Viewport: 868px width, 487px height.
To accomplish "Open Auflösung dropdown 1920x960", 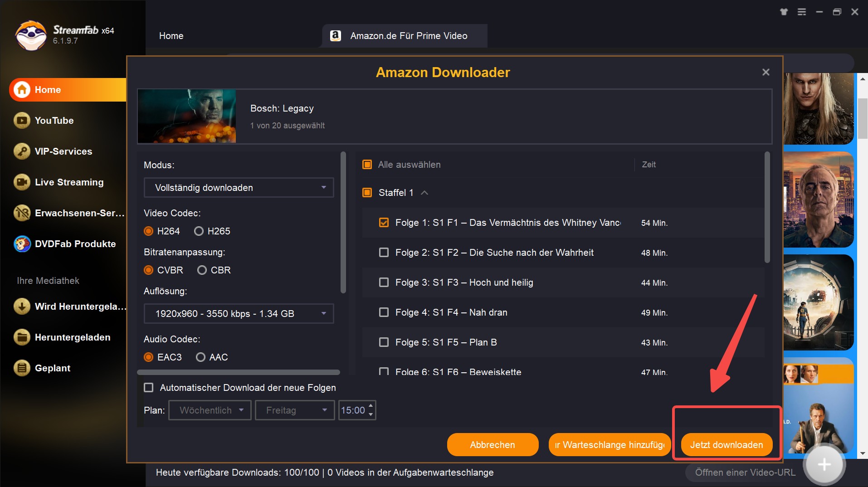I will [239, 314].
